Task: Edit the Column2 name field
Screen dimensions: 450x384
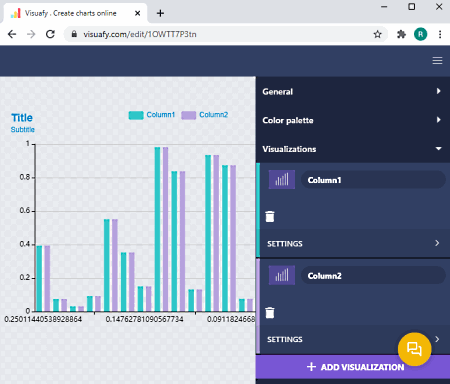Action: (373, 276)
